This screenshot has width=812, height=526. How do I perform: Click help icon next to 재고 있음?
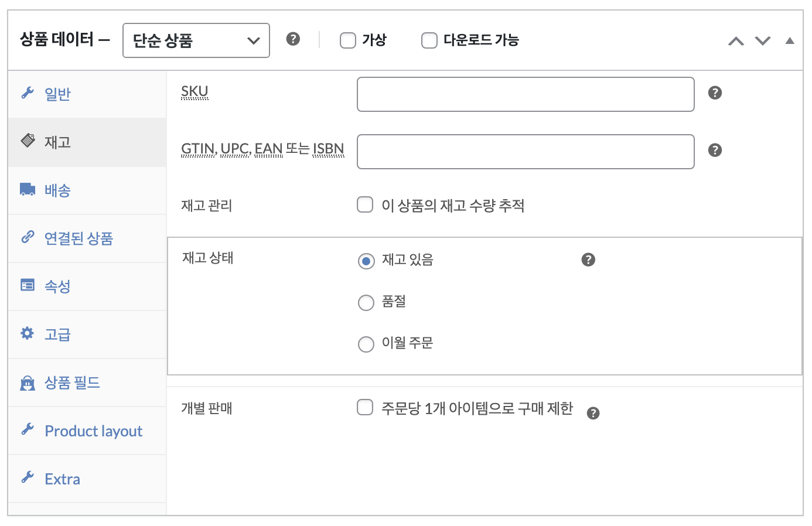588,259
